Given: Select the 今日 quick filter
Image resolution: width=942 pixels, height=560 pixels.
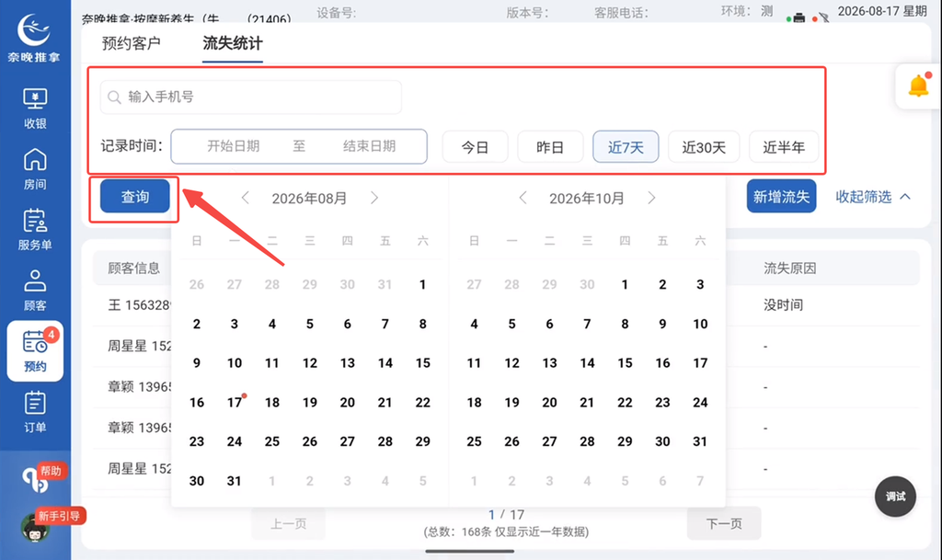Looking at the screenshot, I should coord(476,147).
